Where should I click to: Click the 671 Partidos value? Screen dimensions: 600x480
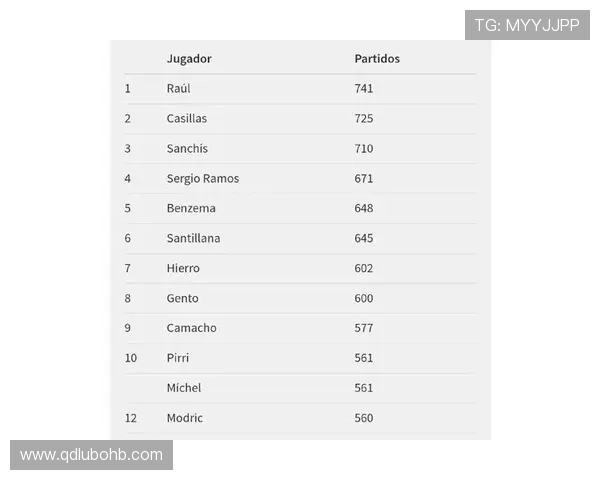coord(364,179)
